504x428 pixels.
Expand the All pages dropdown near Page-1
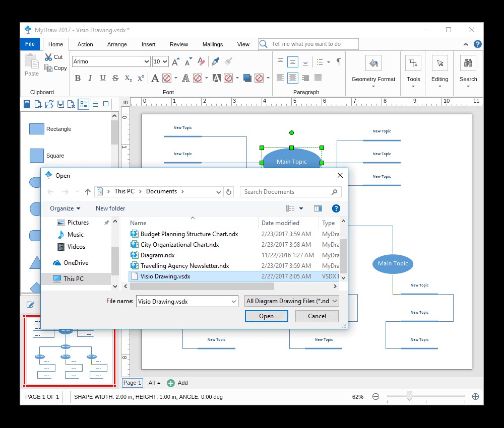pyautogui.click(x=154, y=383)
